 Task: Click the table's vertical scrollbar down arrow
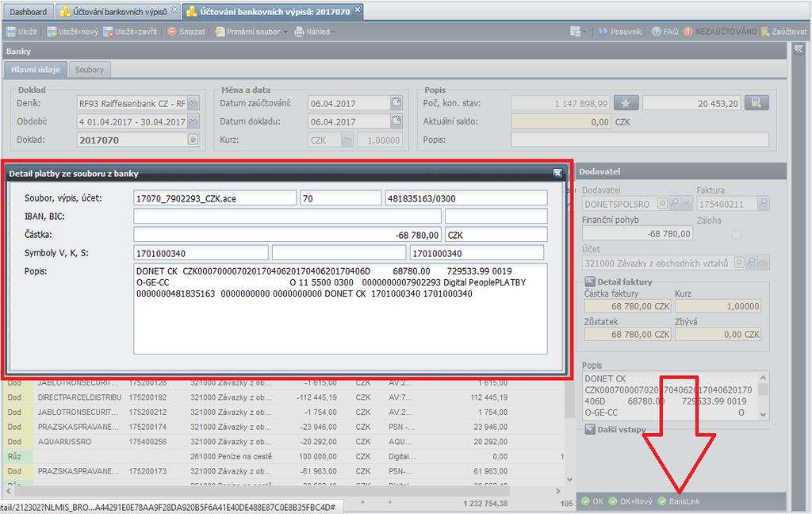click(x=569, y=479)
